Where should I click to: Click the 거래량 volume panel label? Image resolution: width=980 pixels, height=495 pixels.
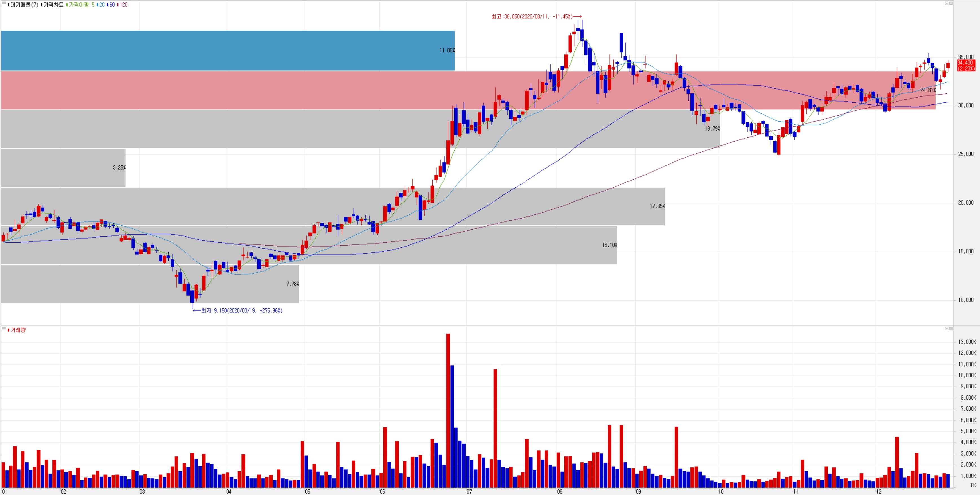click(x=18, y=330)
